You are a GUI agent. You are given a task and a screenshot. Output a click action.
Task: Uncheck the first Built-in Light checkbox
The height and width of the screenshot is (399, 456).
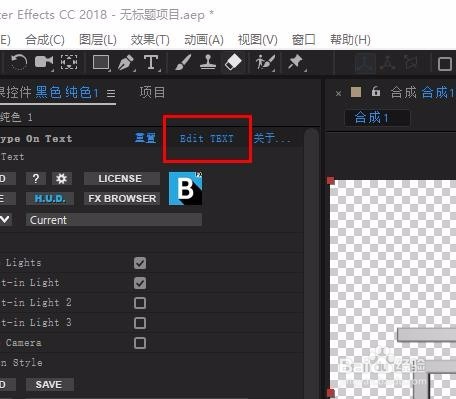tap(140, 283)
